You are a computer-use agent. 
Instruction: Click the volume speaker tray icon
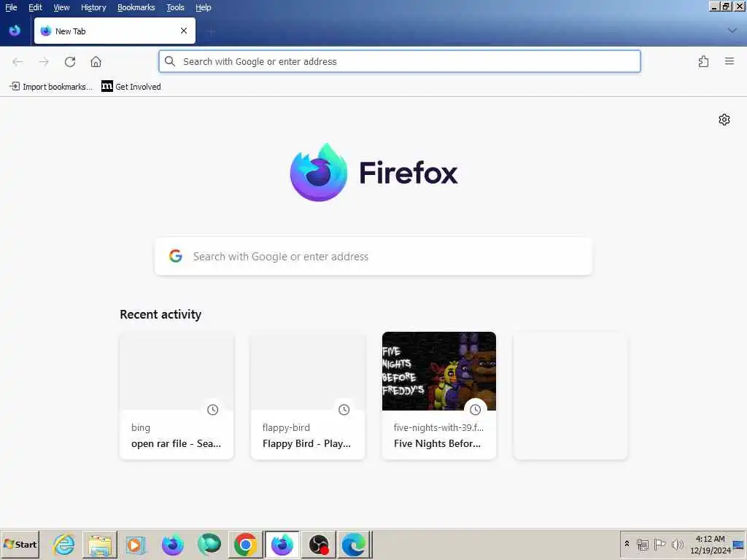click(677, 544)
